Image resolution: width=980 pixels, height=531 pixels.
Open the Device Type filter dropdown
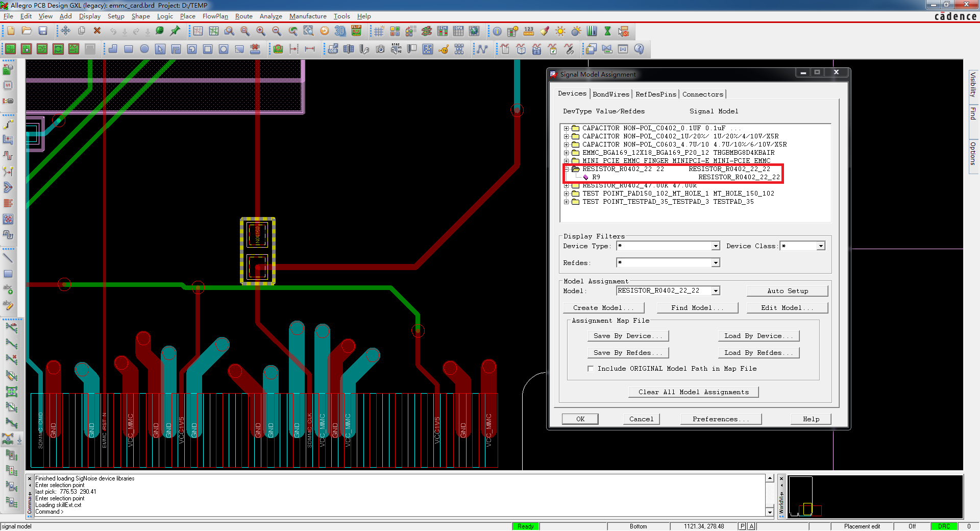tap(716, 246)
